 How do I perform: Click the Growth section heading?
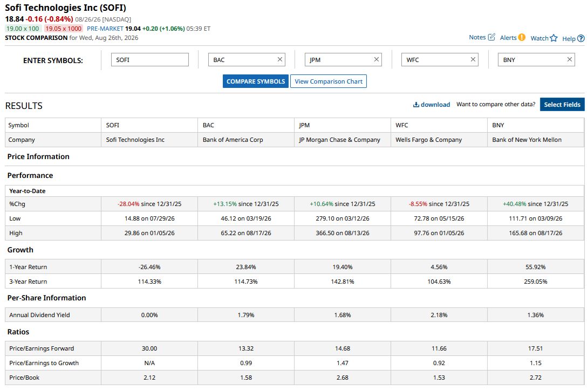click(20, 250)
